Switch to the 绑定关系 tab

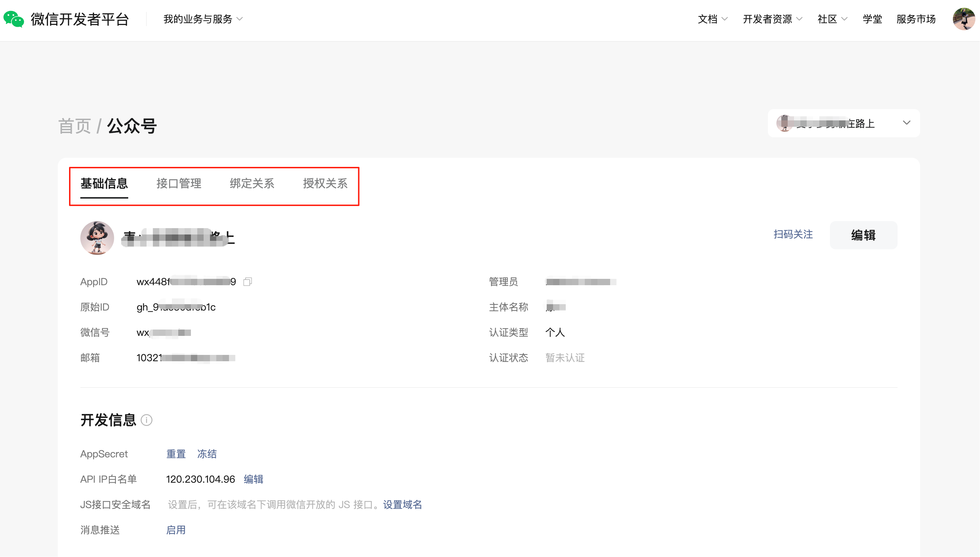pyautogui.click(x=252, y=184)
